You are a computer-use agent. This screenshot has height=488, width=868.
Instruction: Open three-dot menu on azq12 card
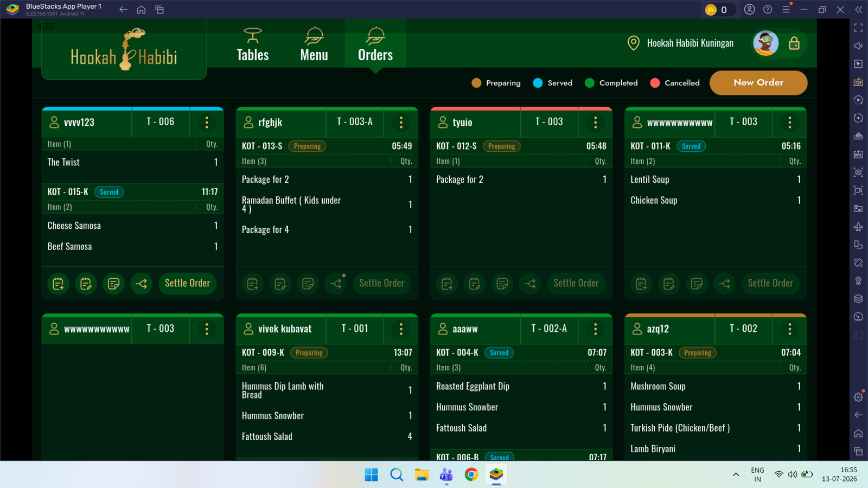click(x=790, y=329)
